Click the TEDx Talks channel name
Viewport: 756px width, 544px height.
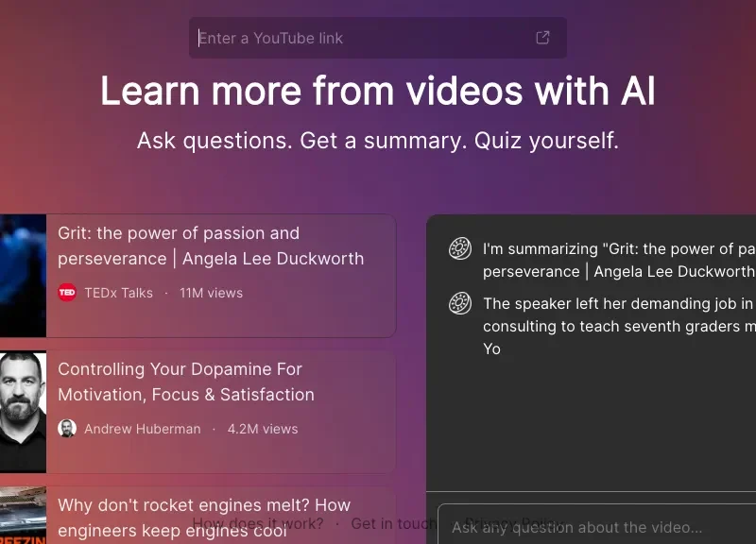tap(118, 293)
